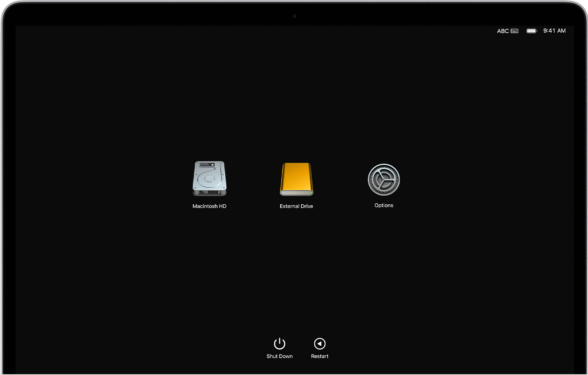Image resolution: width=588 pixels, height=375 pixels.
Task: Click the 9:41 AM clock
Action: 554,31
